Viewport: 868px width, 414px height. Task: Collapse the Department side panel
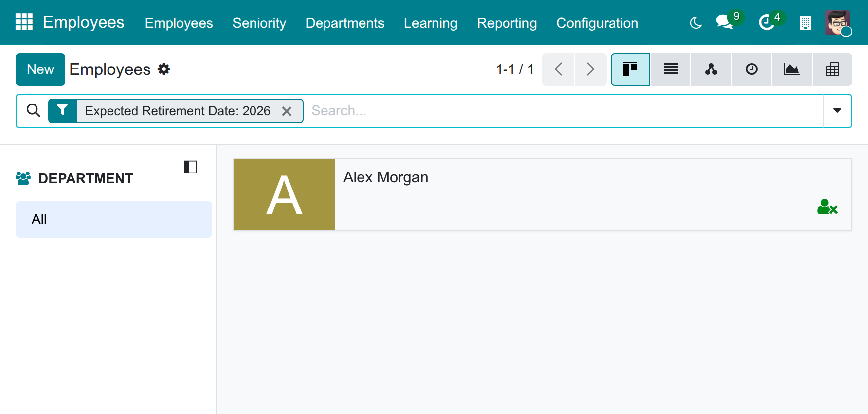point(191,167)
